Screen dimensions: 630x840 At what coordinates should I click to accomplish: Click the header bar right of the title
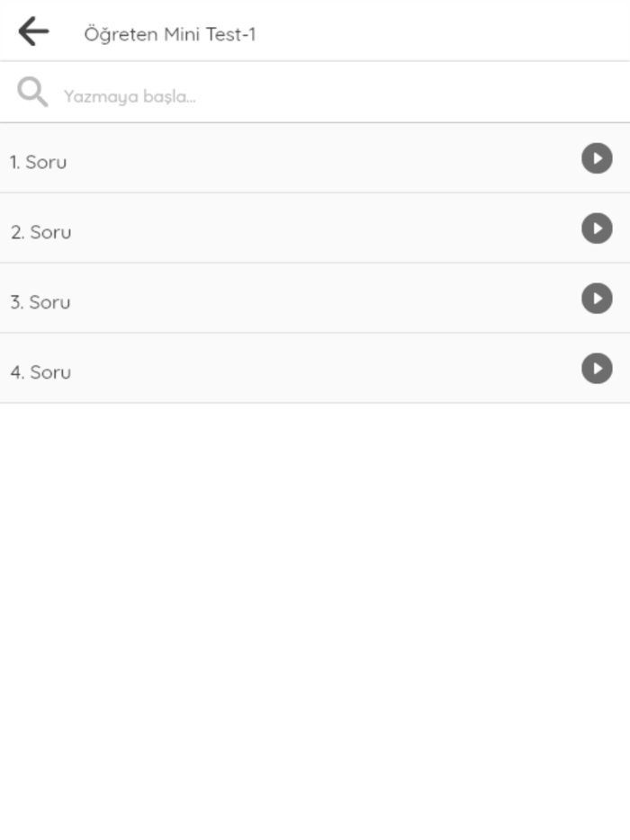[450, 31]
